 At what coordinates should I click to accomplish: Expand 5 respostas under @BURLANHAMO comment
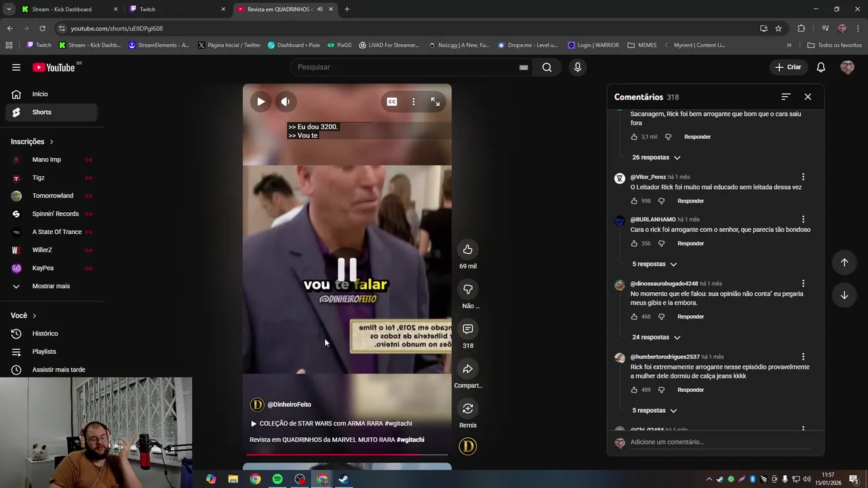[654, 264]
